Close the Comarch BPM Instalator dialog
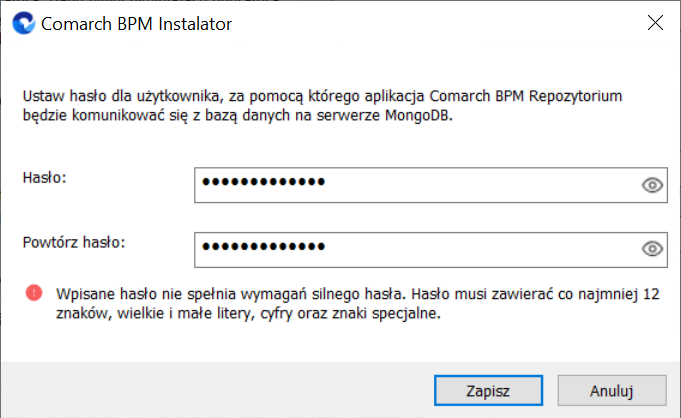 (x=655, y=23)
